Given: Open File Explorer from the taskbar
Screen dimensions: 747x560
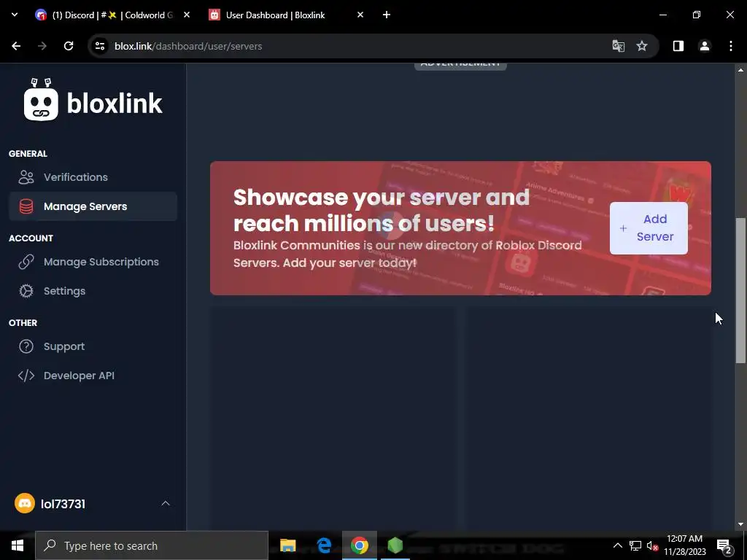Looking at the screenshot, I should coord(287,545).
